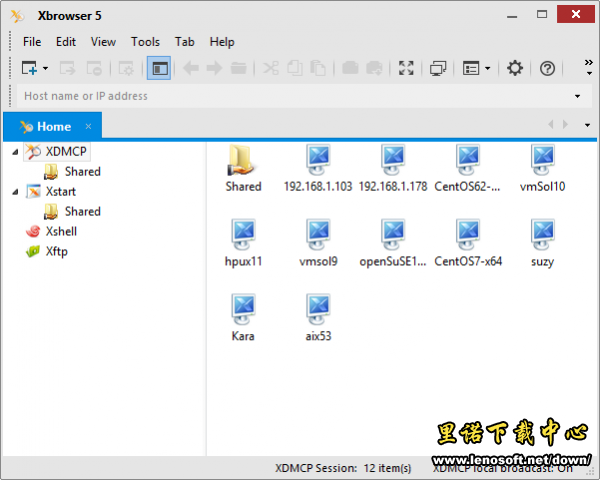This screenshot has height=480, width=600.
Task: Select Shared folder under XDMCP
Action: (73, 171)
